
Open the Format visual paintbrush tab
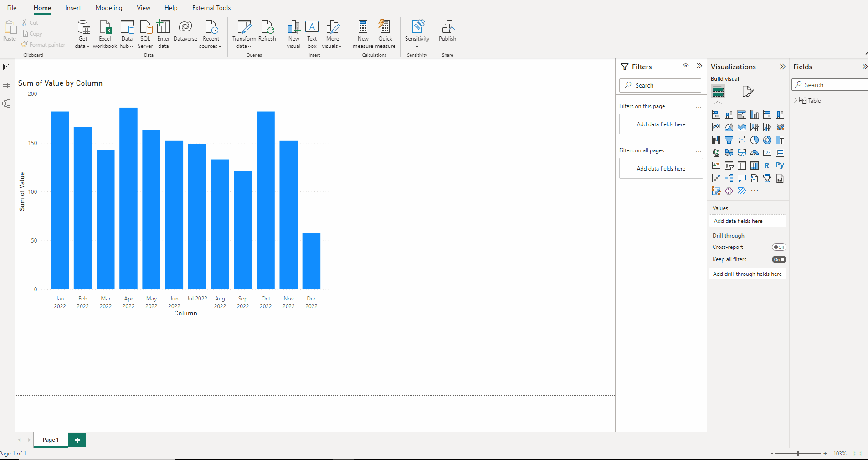(748, 91)
